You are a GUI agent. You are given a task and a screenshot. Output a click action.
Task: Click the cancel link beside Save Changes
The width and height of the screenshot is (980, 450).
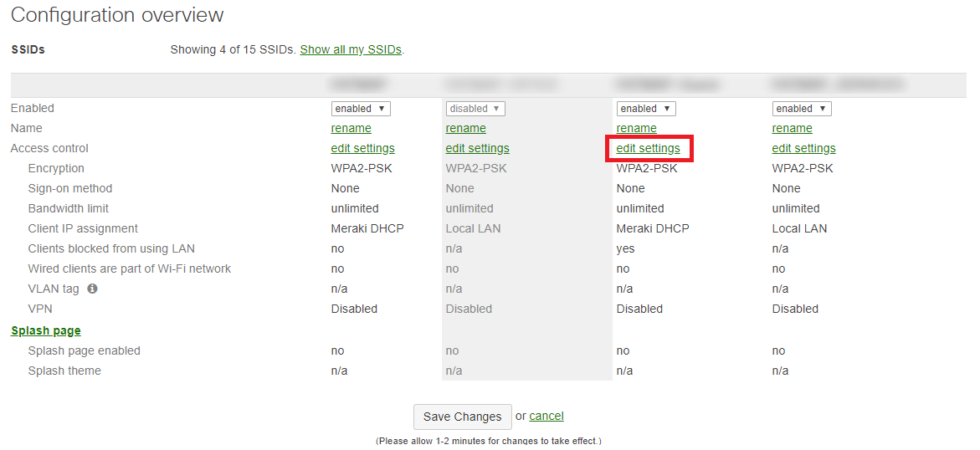[546, 416]
